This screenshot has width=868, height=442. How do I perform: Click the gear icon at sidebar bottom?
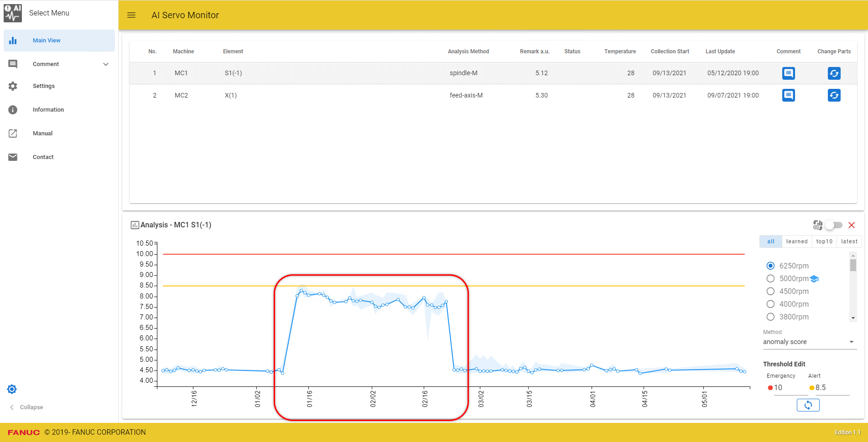pos(12,389)
